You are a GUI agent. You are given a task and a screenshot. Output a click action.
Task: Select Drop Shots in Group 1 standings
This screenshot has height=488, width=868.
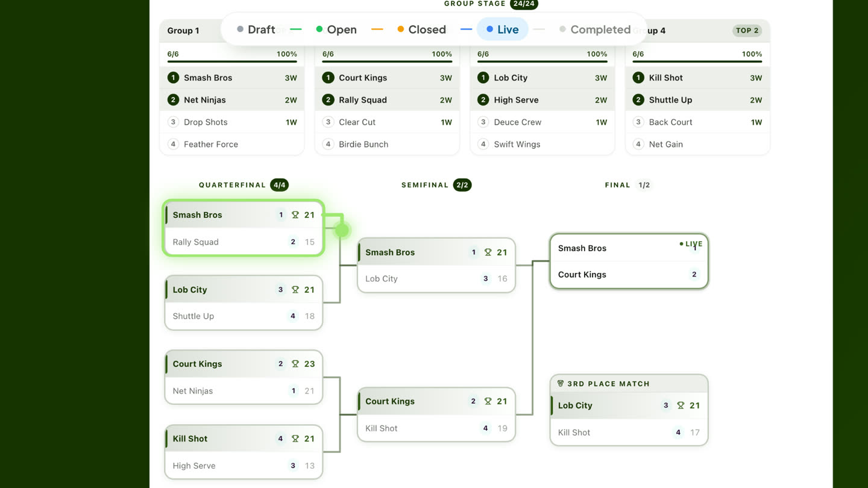pyautogui.click(x=232, y=122)
